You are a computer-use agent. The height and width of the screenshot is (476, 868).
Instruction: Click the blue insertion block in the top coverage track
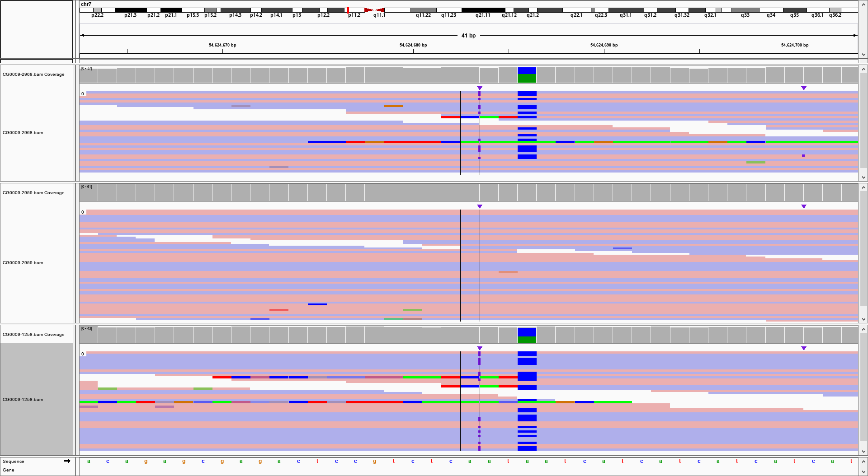click(x=527, y=71)
